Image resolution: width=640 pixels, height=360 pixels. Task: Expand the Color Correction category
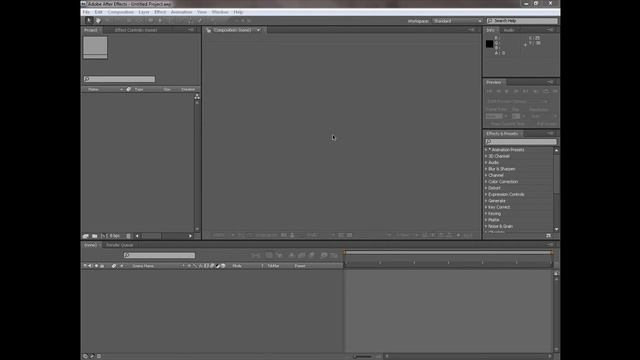tap(486, 182)
